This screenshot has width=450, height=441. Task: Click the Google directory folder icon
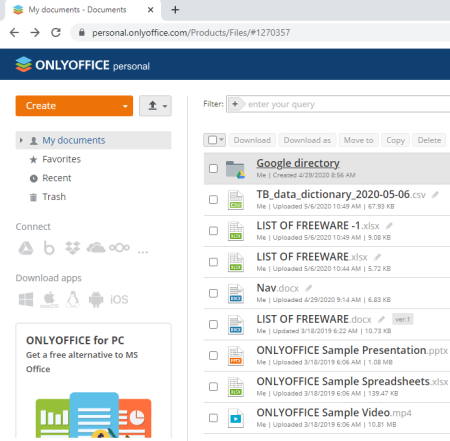coord(235,169)
